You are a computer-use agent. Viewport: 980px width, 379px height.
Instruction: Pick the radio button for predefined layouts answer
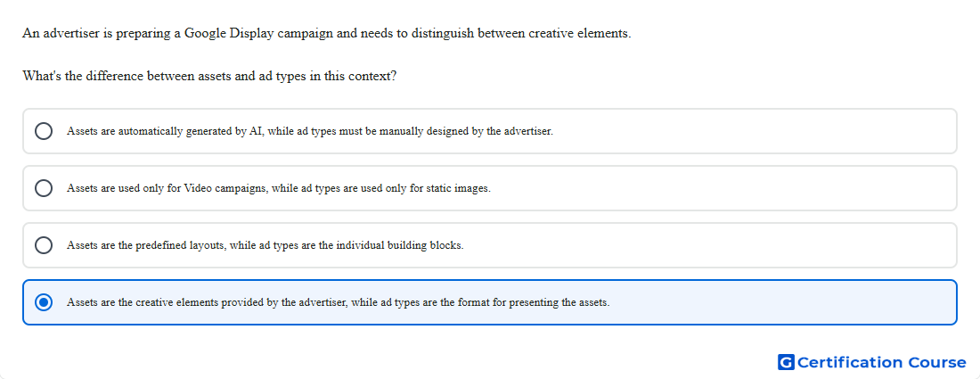pos(44,245)
